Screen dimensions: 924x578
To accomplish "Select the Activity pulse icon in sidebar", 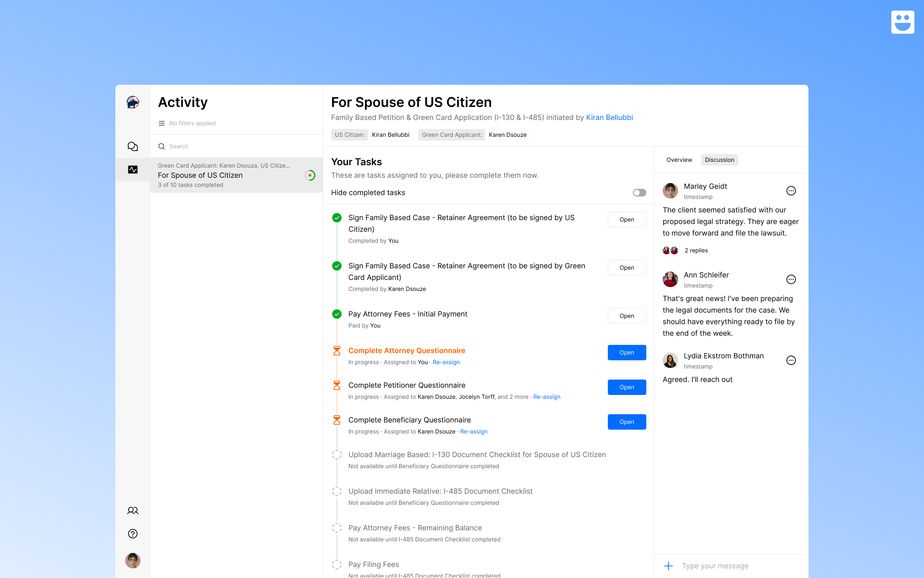I will 133,170.
